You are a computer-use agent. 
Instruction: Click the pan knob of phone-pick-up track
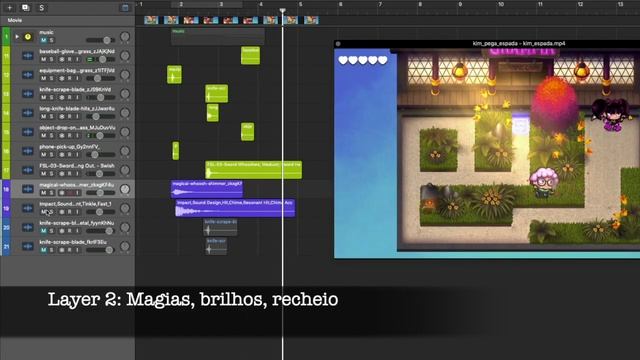pos(125,151)
